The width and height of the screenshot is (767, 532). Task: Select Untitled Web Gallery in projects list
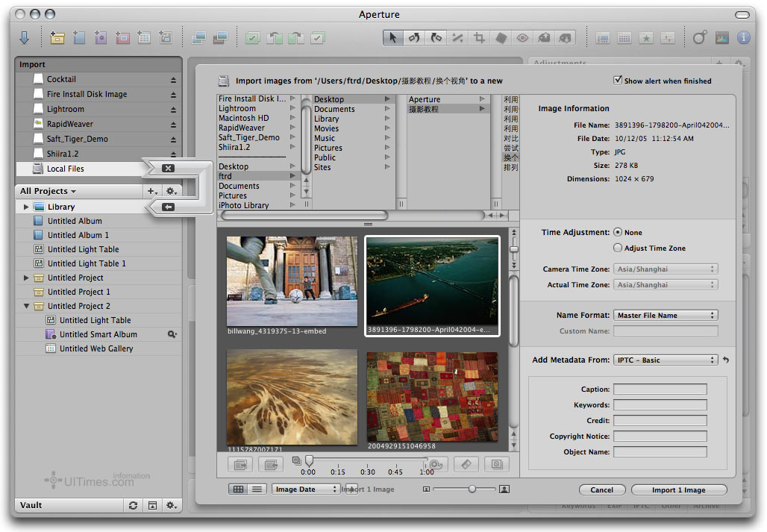(98, 348)
